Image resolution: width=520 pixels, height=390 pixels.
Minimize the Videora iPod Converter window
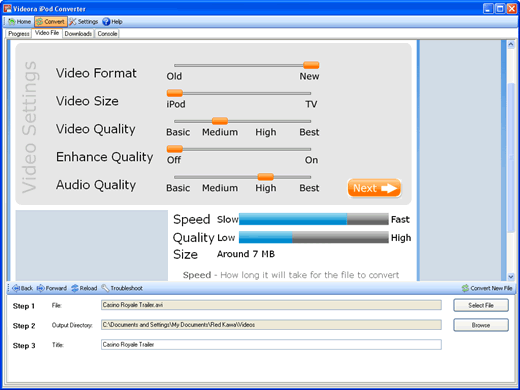click(488, 8)
